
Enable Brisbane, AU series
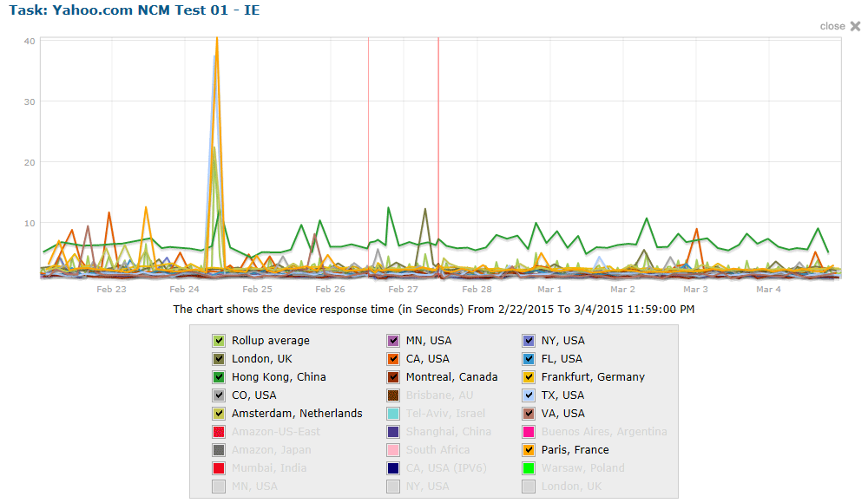[393, 395]
